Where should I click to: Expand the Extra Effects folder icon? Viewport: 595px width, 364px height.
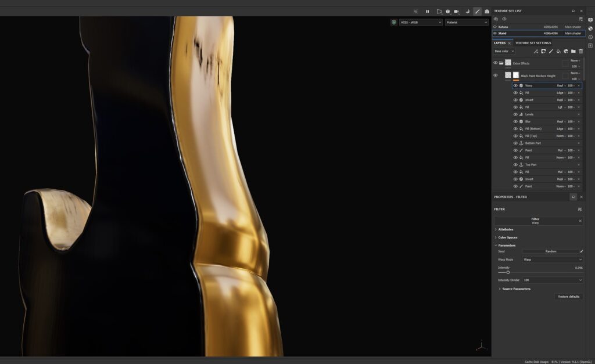pyautogui.click(x=501, y=63)
